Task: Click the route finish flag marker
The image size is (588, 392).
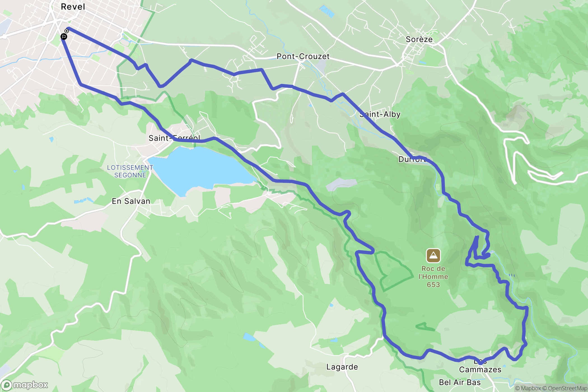Action: pos(64,36)
